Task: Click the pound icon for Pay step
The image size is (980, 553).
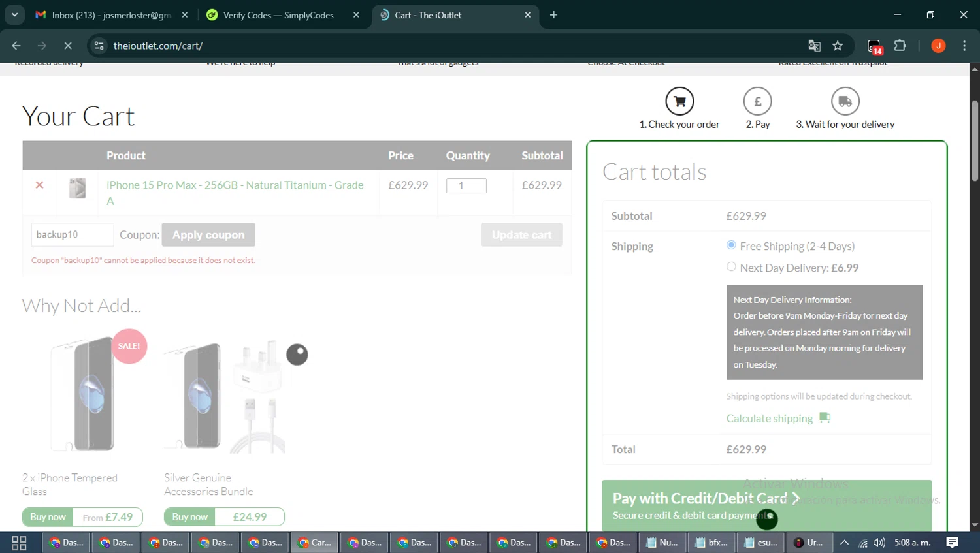Action: tap(758, 101)
